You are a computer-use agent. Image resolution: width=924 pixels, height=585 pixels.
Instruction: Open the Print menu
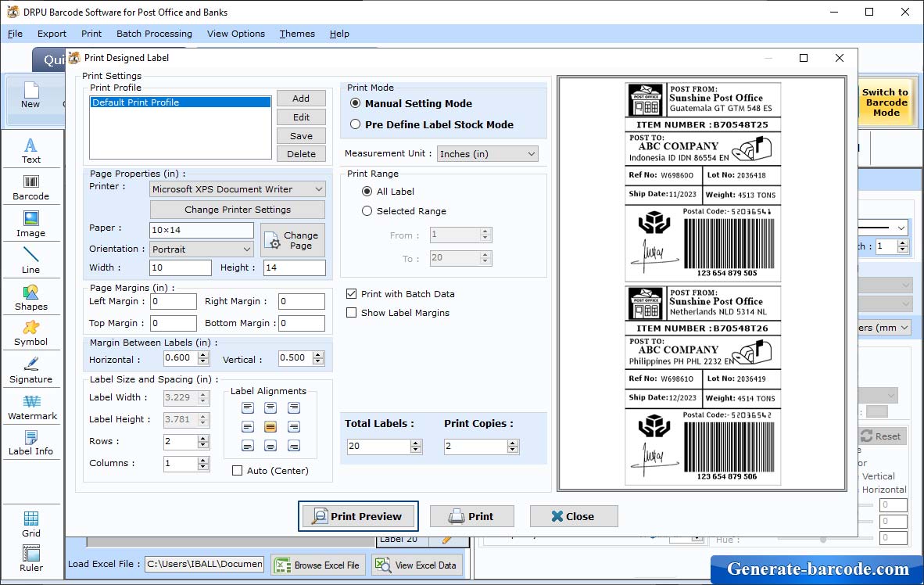(91, 34)
